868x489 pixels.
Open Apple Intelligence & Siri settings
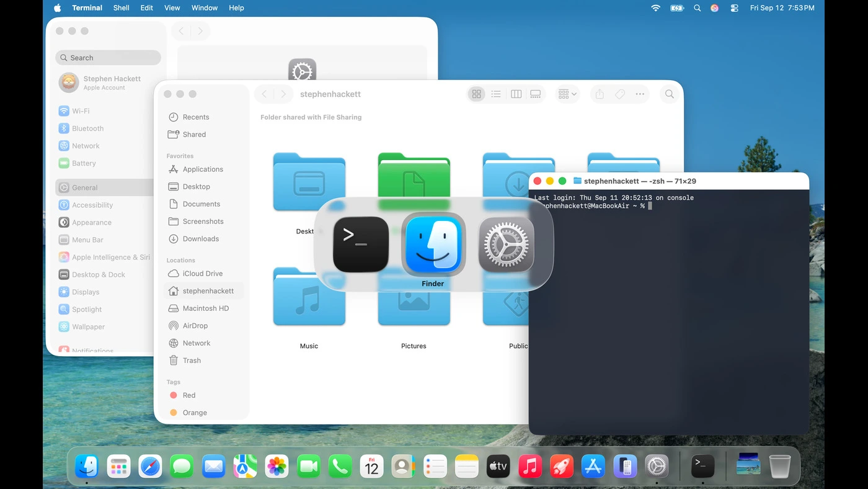coord(104,257)
